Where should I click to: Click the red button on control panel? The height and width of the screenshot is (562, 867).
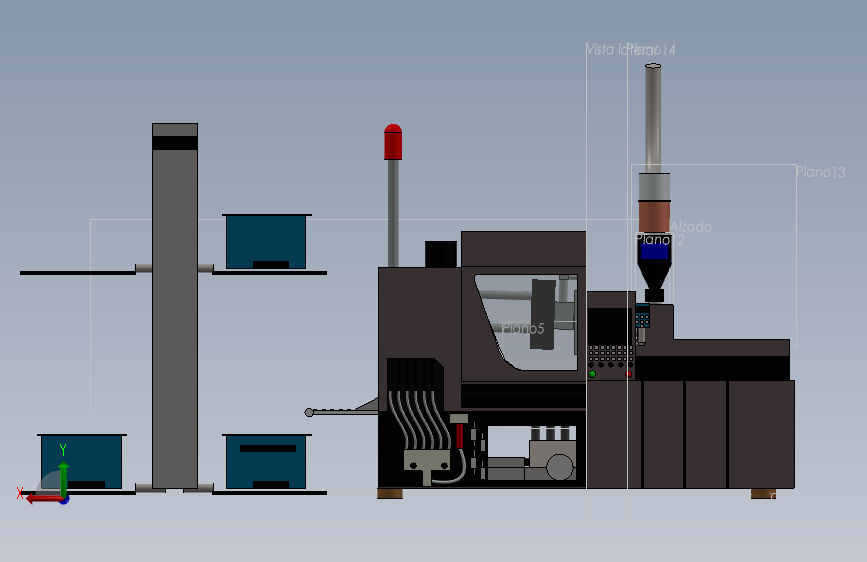[629, 374]
